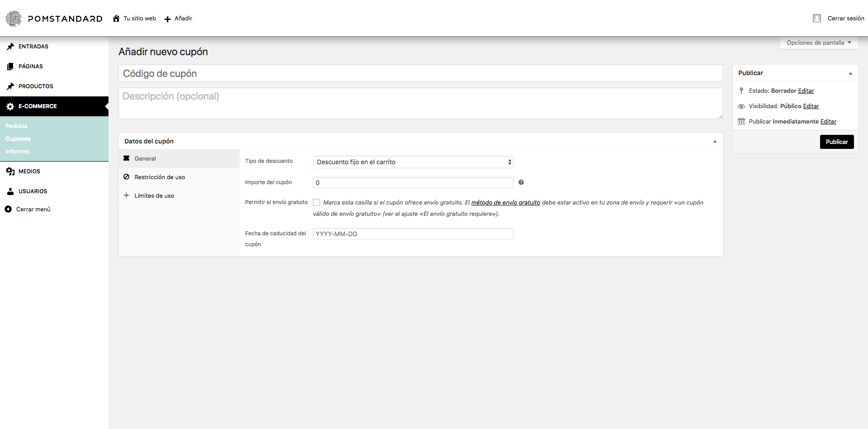Focus the Código de cupón field

(x=420, y=73)
